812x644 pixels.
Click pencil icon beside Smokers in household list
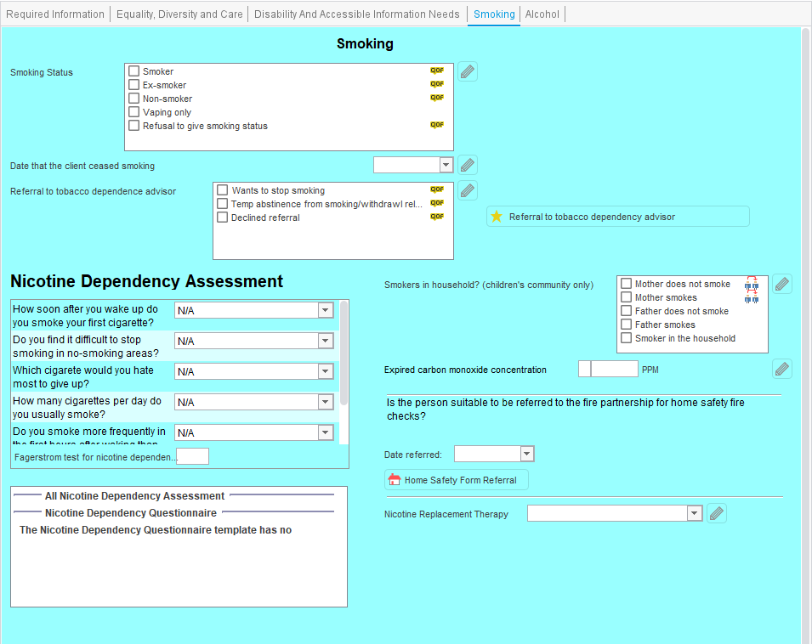(x=782, y=284)
